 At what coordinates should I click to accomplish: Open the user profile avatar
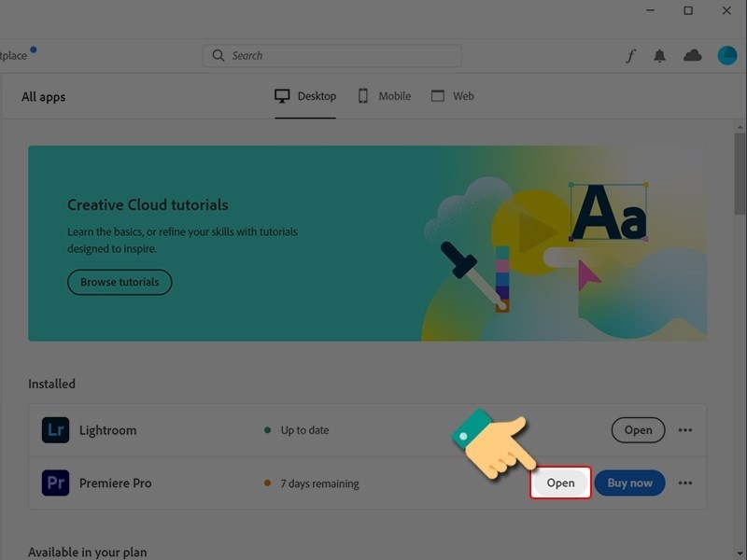726,56
